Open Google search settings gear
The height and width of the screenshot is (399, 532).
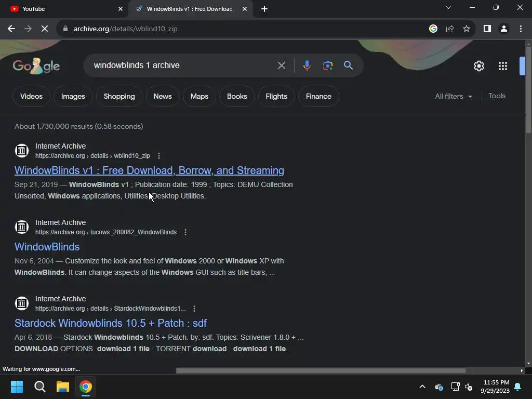pos(478,66)
